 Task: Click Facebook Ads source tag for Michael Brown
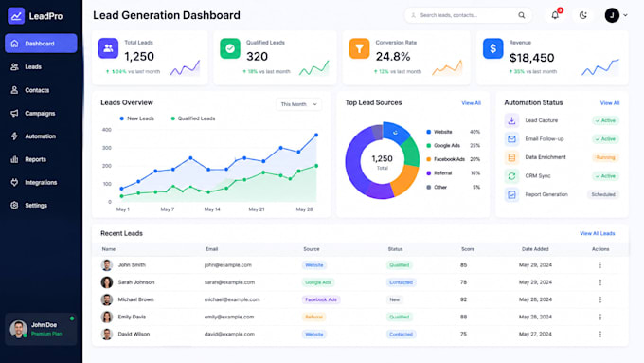point(321,299)
